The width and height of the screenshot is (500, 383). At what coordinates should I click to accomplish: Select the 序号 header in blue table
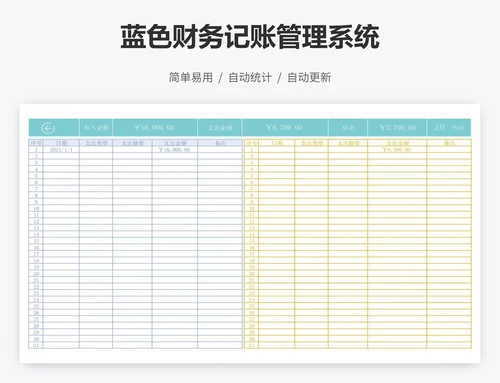(36, 143)
